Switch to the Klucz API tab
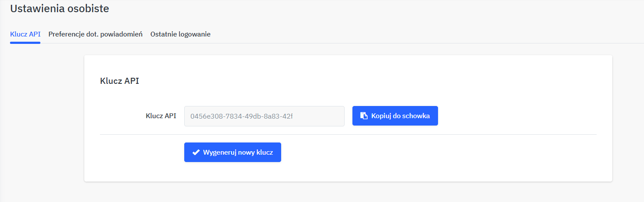 point(25,34)
